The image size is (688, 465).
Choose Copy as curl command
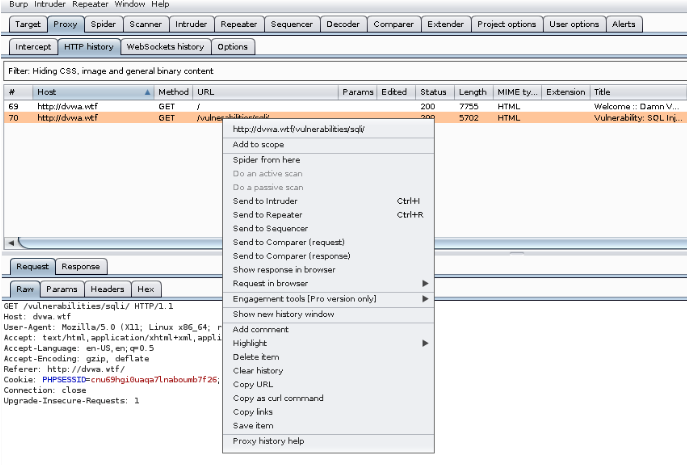tap(329, 398)
